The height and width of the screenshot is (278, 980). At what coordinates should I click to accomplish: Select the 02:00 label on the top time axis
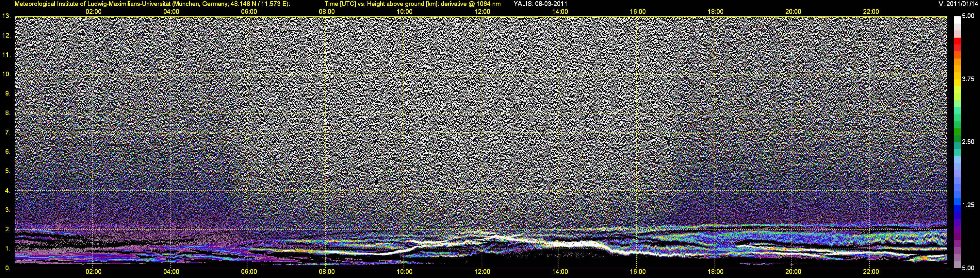pos(93,12)
